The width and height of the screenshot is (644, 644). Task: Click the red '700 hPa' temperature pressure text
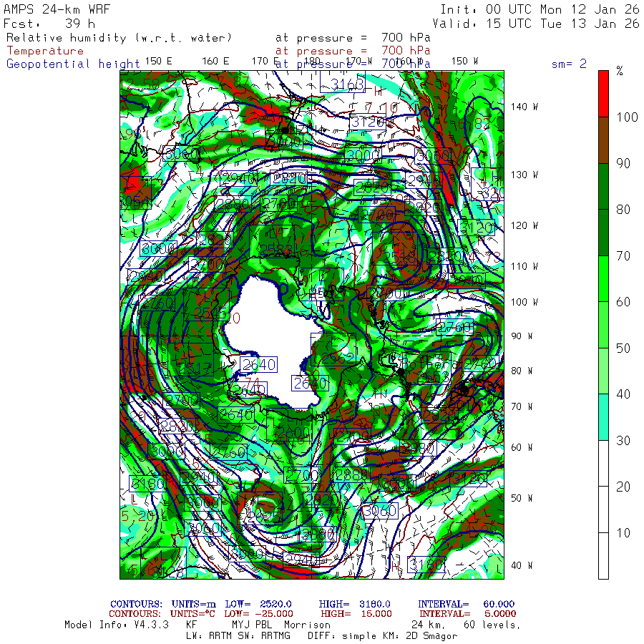406,51
